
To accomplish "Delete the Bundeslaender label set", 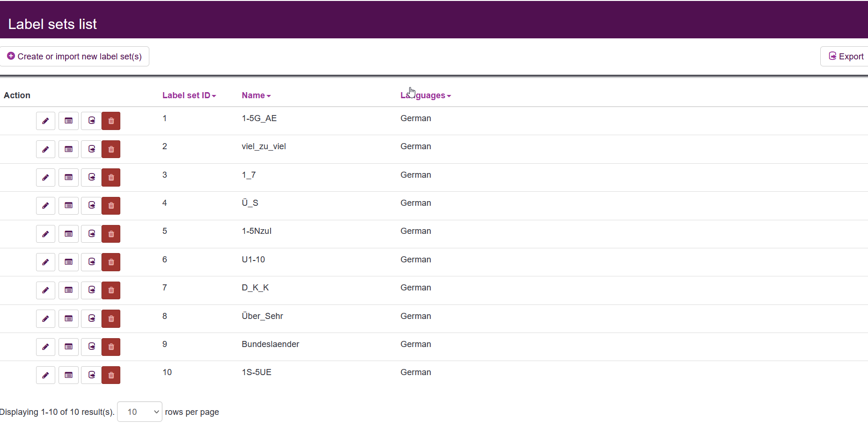I will point(111,347).
